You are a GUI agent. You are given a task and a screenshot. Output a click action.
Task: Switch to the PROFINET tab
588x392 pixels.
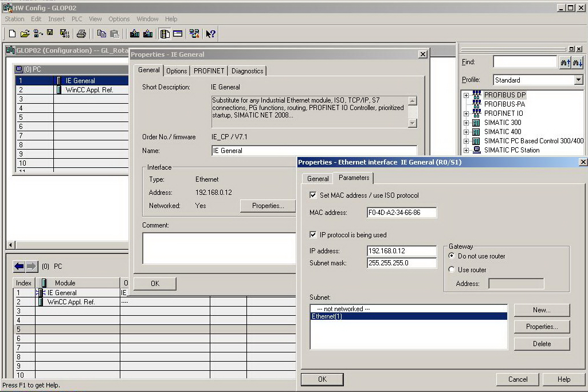(x=209, y=71)
